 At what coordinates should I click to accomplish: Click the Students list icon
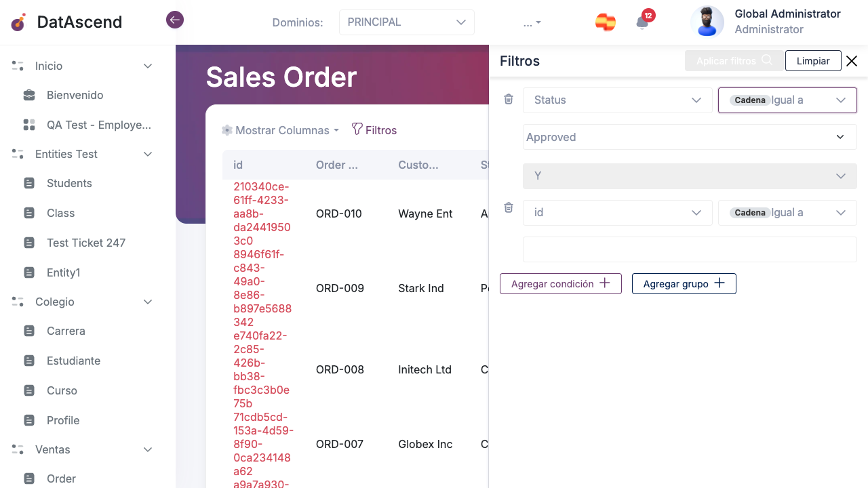(29, 183)
